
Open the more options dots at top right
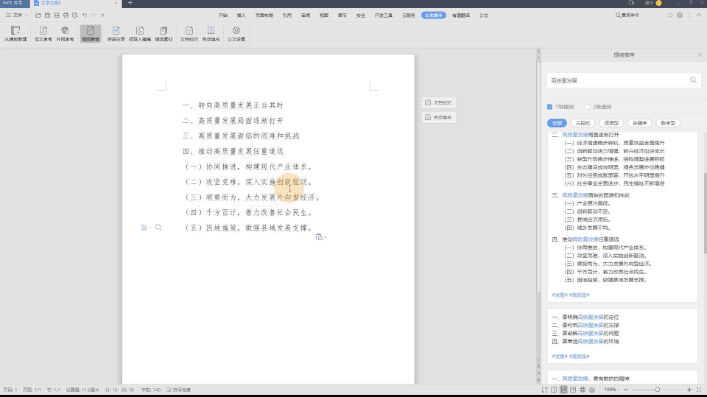point(689,15)
